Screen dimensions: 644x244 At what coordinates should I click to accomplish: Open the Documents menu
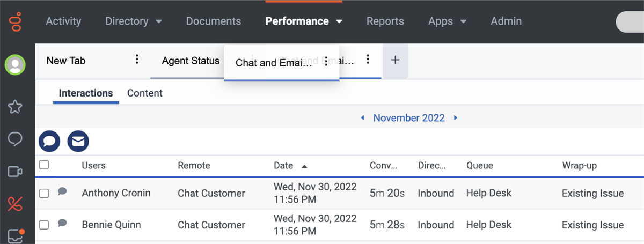[214, 21]
